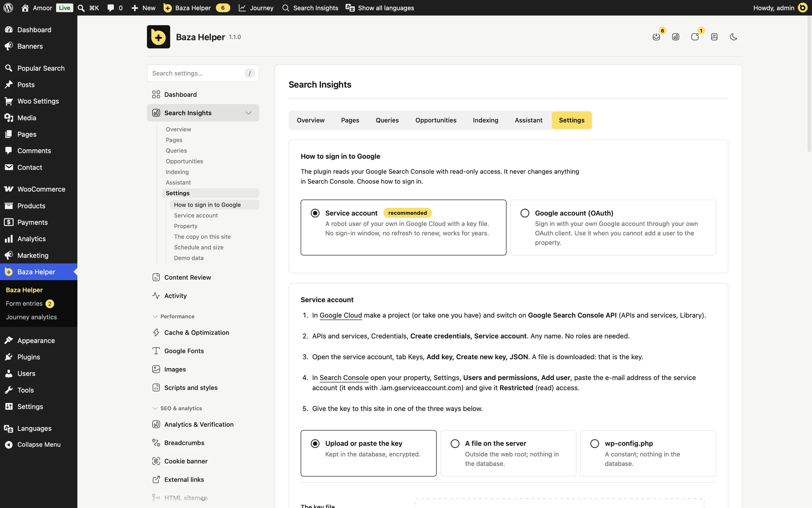Focus the Search settings input field
The height and width of the screenshot is (508, 812).
(203, 73)
